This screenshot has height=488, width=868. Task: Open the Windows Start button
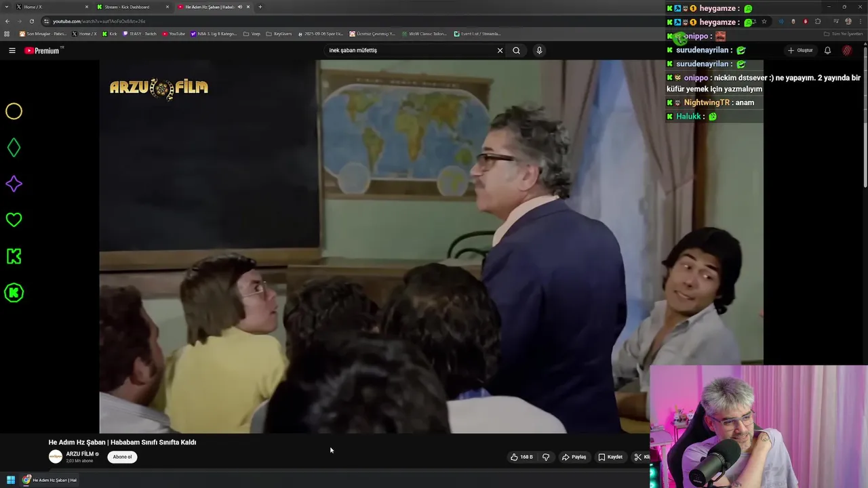click(11, 480)
